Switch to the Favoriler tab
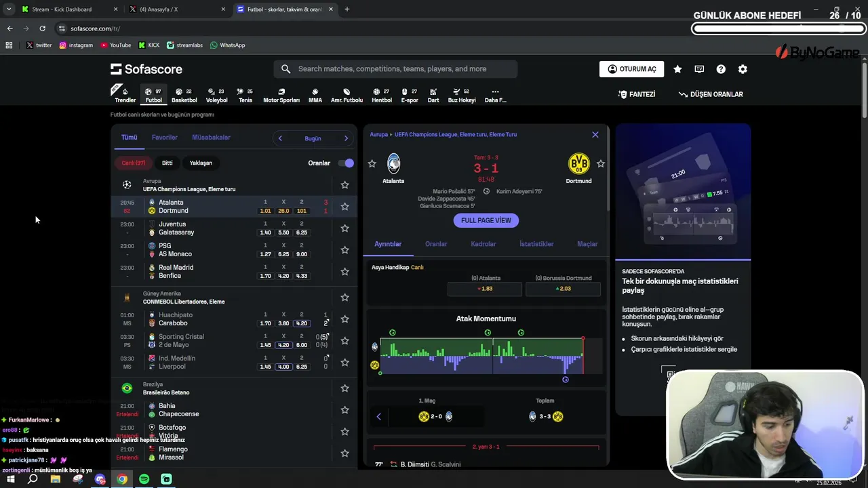 (165, 138)
